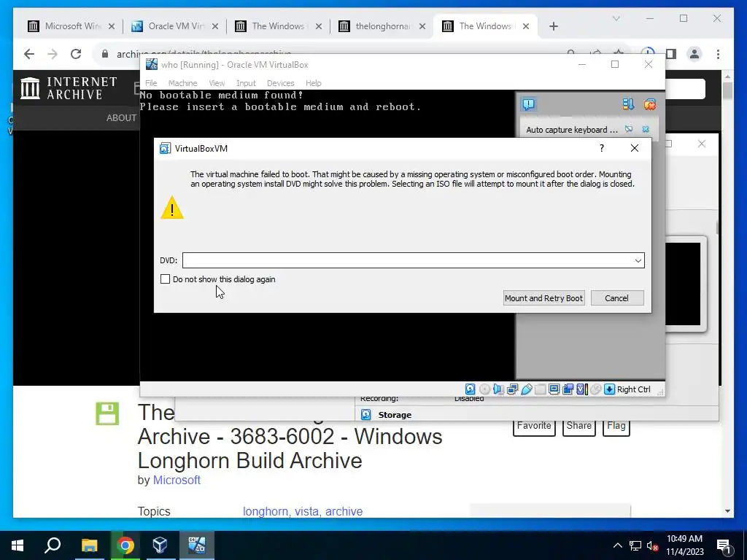Click Flag button on archive page

click(x=616, y=427)
